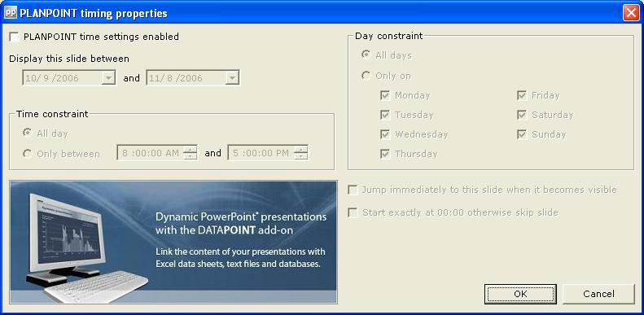Image resolution: width=644 pixels, height=315 pixels.
Task: Toggle the Thursday checkbox
Action: [x=385, y=154]
